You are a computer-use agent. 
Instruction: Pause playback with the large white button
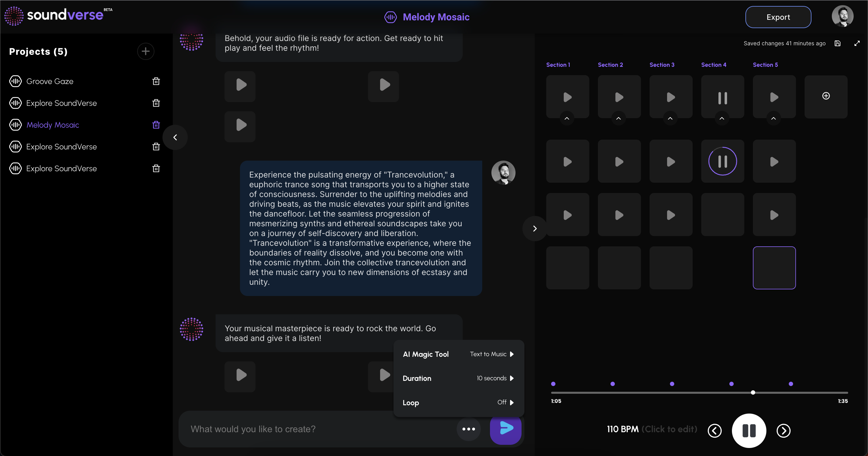click(749, 430)
